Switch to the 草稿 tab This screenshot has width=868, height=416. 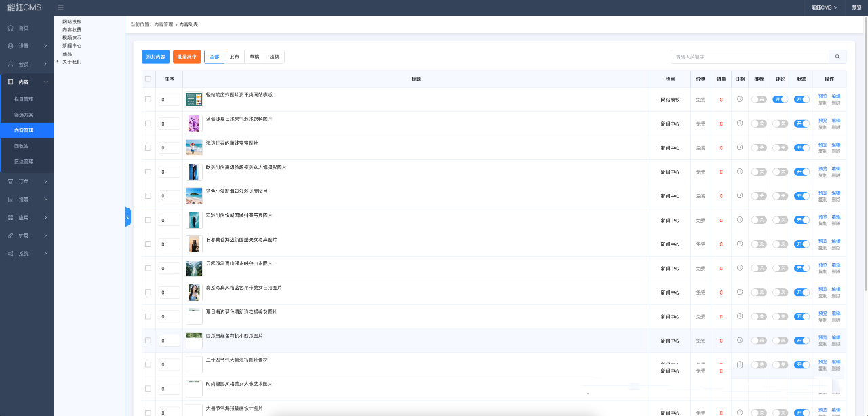pos(254,57)
